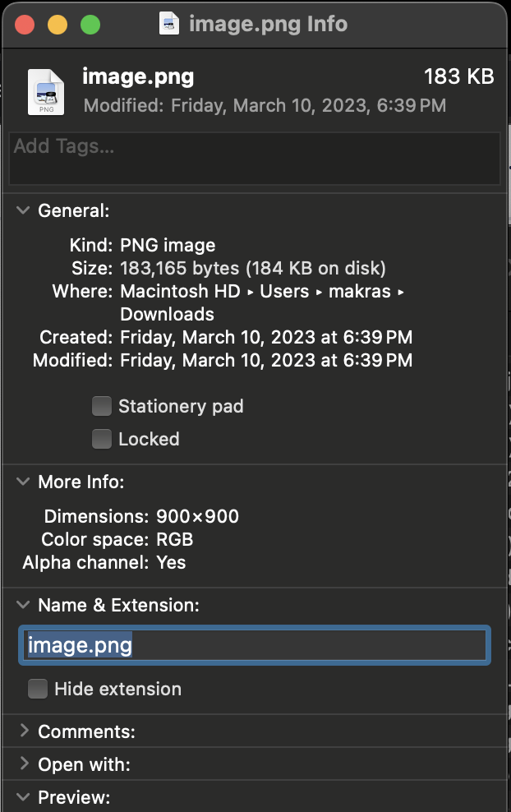The height and width of the screenshot is (812, 511).
Task: Collapse the Name & Extension section
Action: 23,606
